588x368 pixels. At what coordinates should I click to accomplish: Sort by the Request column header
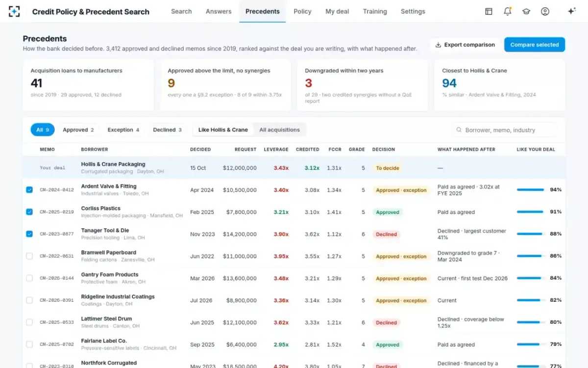(245, 149)
